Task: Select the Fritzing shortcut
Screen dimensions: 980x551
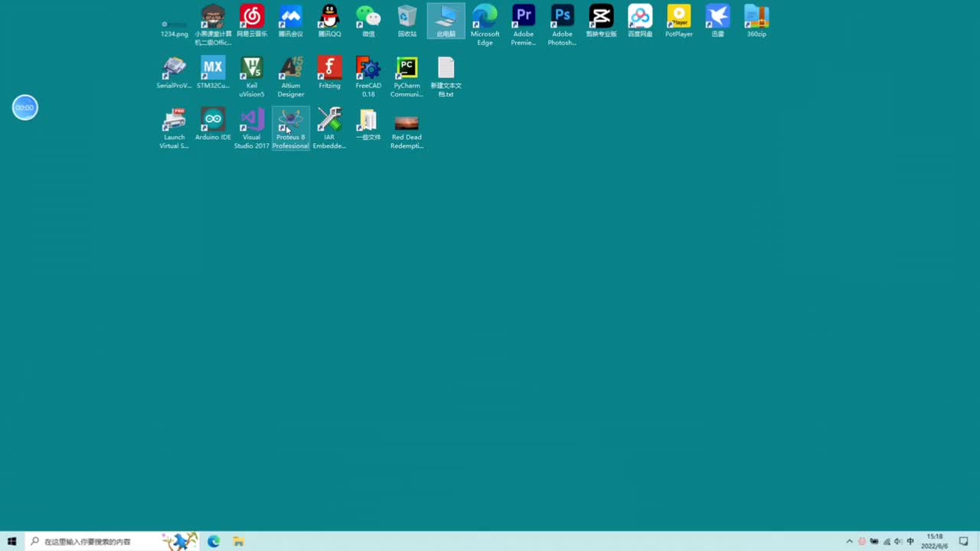Action: point(329,73)
